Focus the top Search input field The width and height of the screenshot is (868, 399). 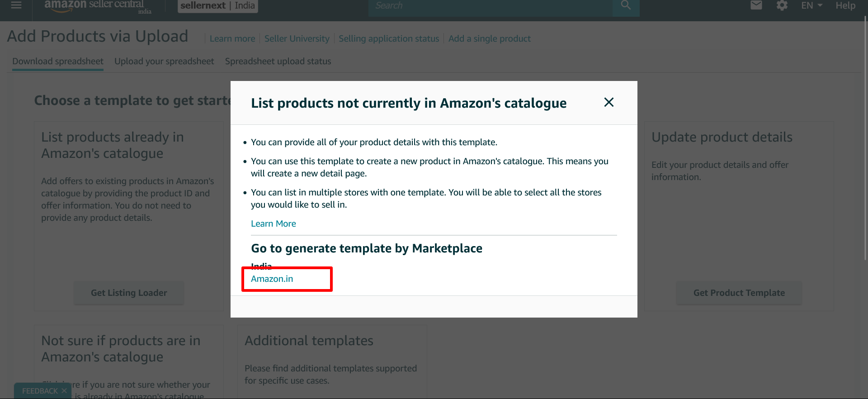[x=491, y=6]
